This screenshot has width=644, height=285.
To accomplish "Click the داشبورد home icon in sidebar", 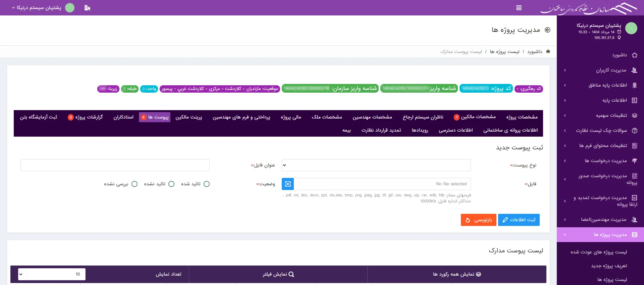I will (634, 55).
